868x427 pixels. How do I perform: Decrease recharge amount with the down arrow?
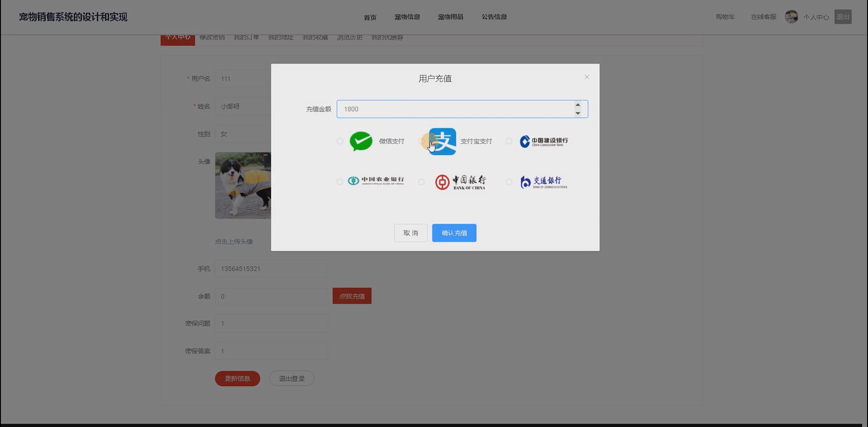[578, 113]
